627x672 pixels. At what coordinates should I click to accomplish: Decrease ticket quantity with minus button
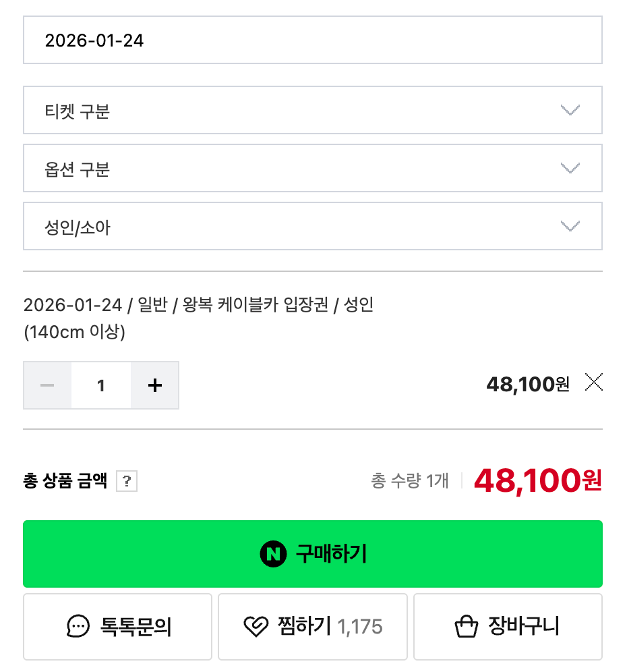[x=47, y=385]
